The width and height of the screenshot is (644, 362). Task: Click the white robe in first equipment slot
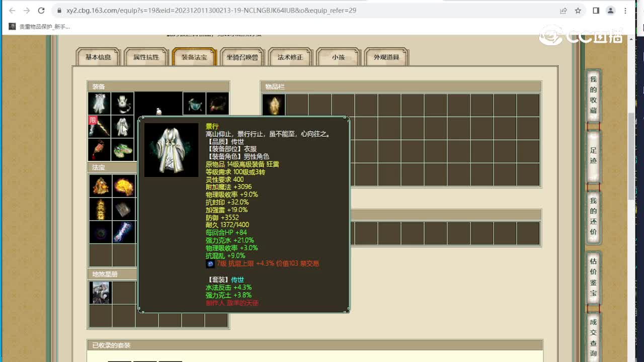pos(99,104)
